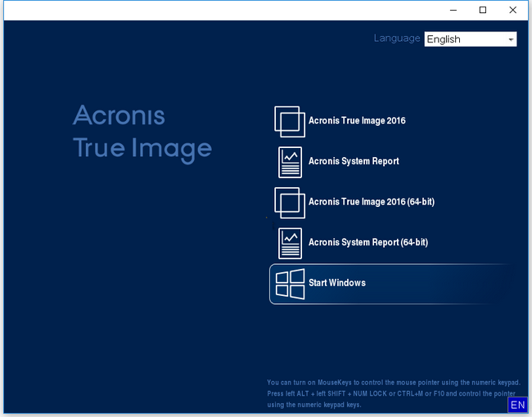The image size is (532, 417).
Task: Click the Language label text
Action: (397, 38)
